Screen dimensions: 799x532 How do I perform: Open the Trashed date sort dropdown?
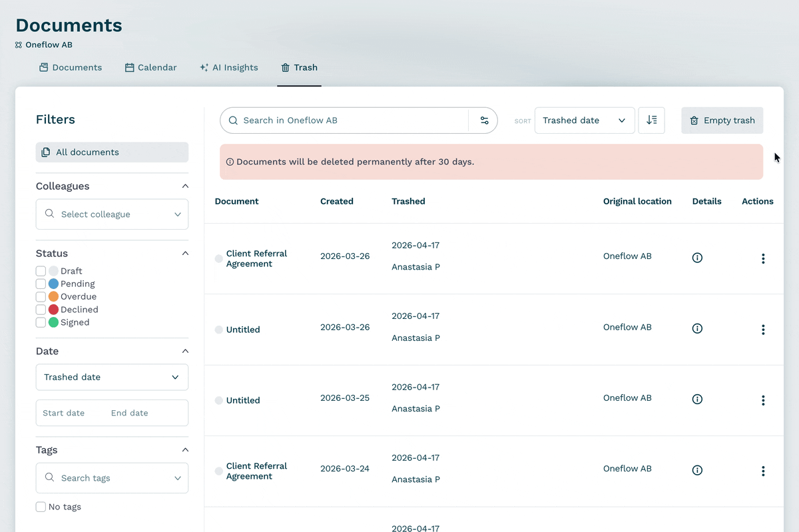(585, 121)
